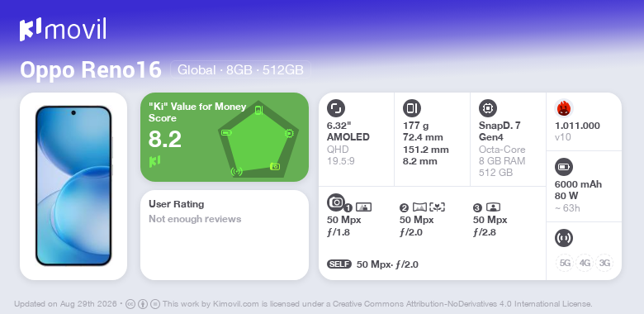Click the Kimovil.com license link text
Viewport: 644px width, 314px height.
(236, 304)
